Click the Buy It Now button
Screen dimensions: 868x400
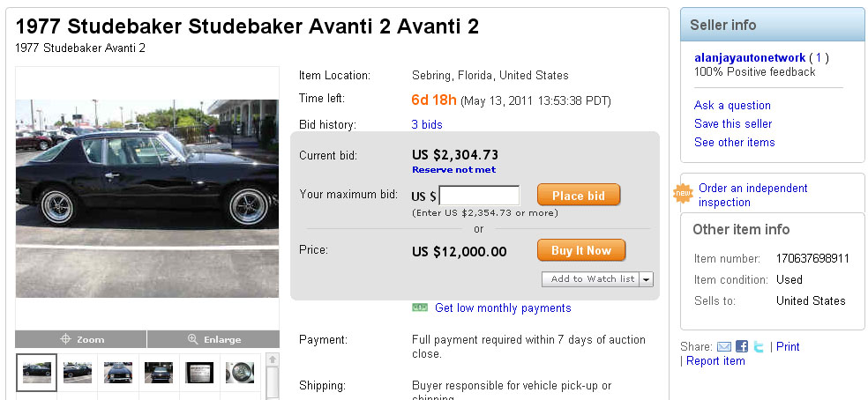coord(580,250)
